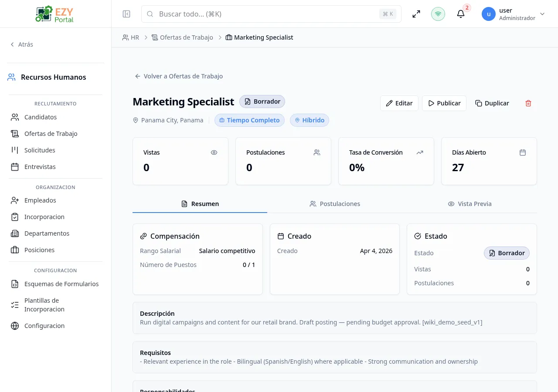Click the Plantillas de Incorporacion checklist icon

15,305
